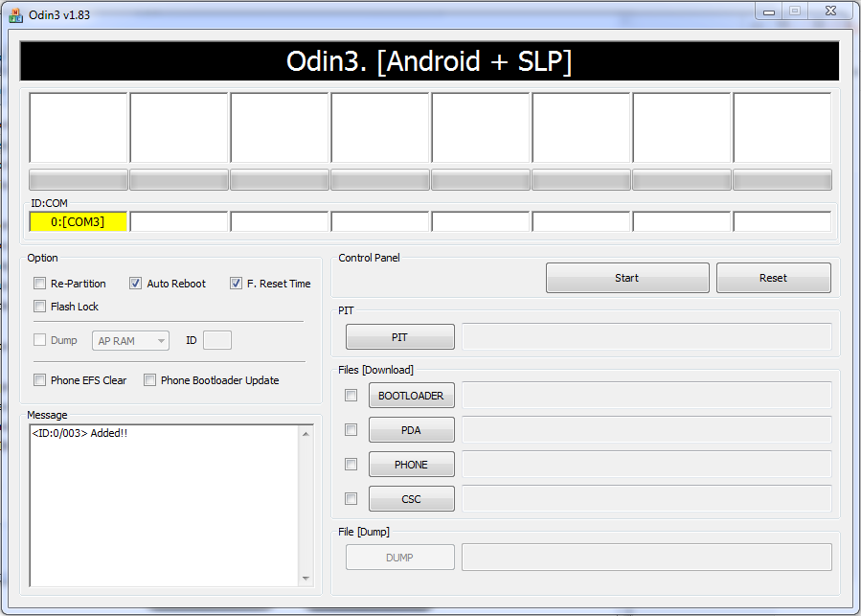Tick the checkbox beside CSC
Screen dimensions: 861x616
coord(351,498)
